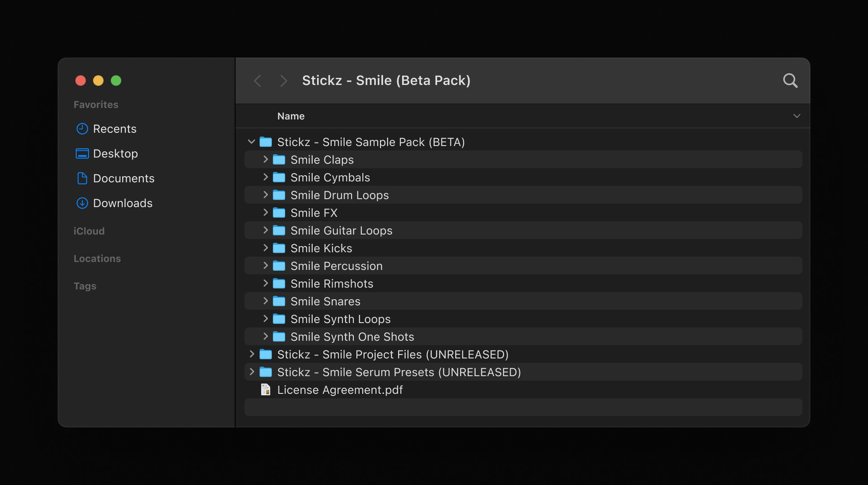Expand the Smile Serum Presets (UNRELEASED) folder

click(252, 372)
